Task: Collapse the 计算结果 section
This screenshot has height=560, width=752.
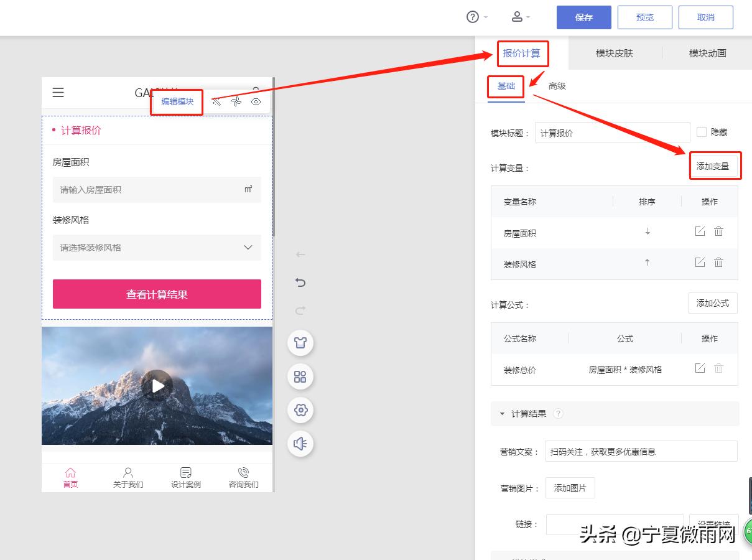Action: (x=504, y=413)
